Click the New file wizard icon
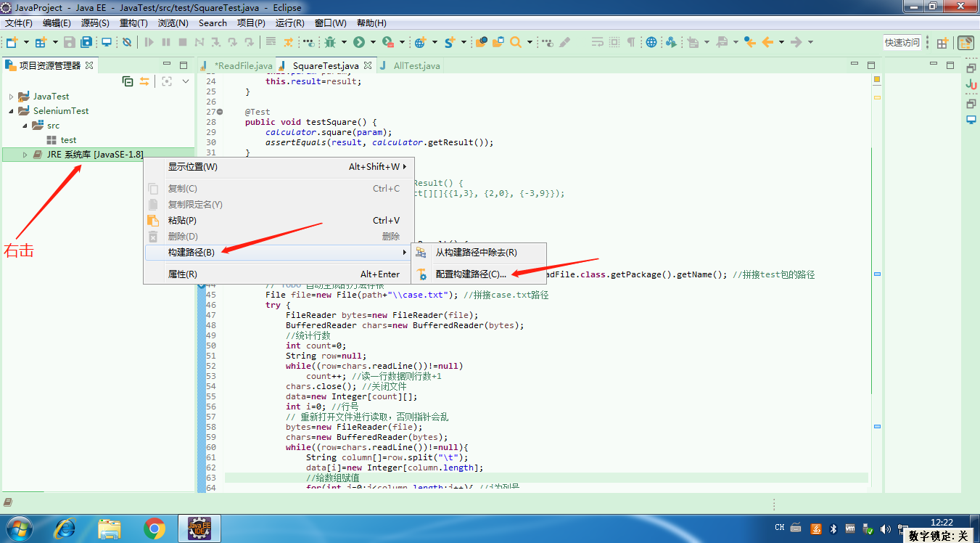 [x=12, y=42]
